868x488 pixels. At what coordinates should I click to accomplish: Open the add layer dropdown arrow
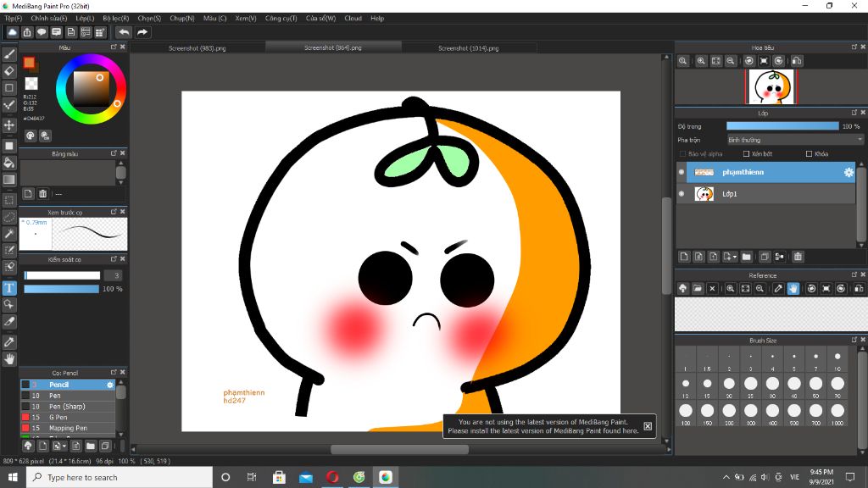(735, 257)
